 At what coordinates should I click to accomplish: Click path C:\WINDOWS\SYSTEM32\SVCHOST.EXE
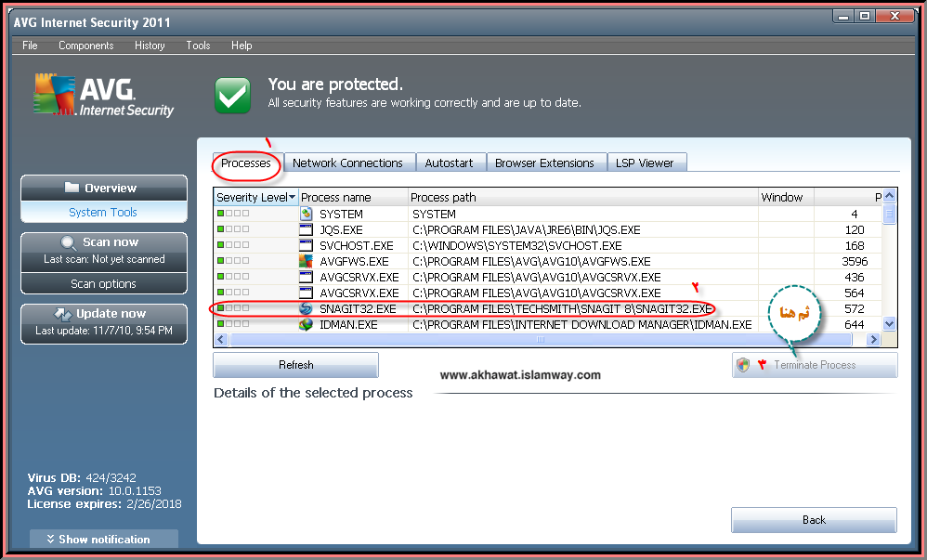[x=516, y=245]
